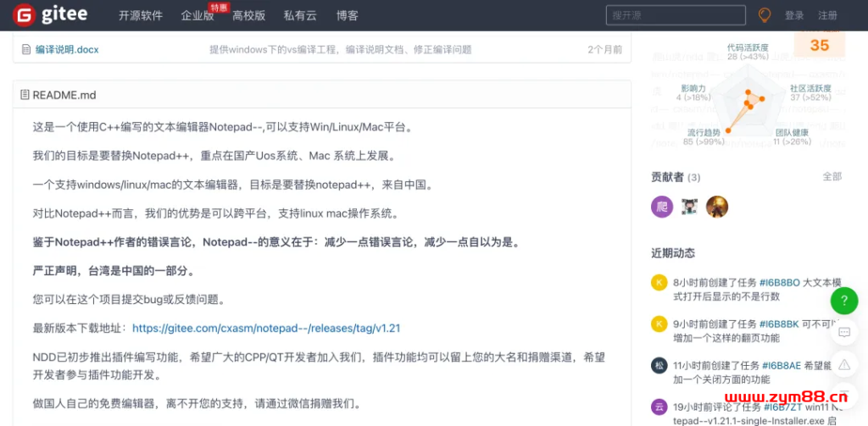
Task: Open the 开源软件 menu
Action: [x=141, y=15]
